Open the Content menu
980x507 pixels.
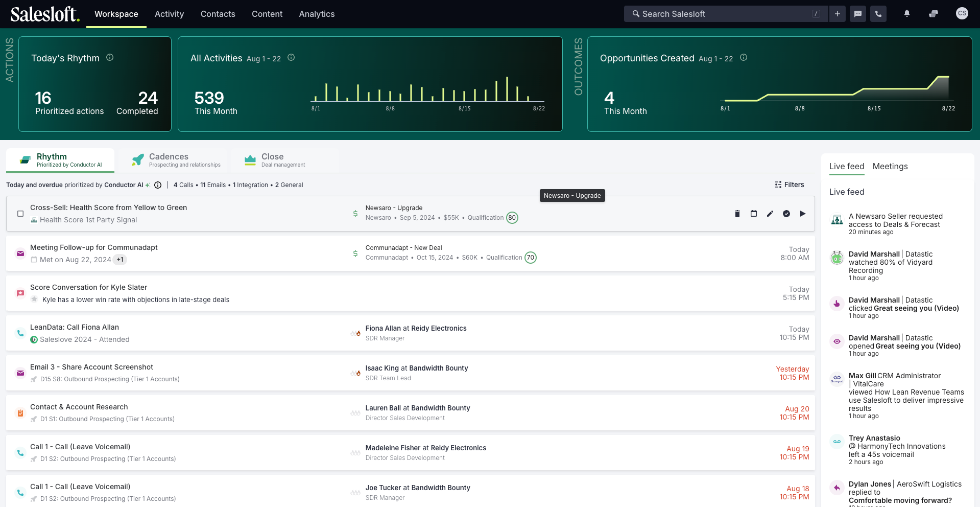267,14
